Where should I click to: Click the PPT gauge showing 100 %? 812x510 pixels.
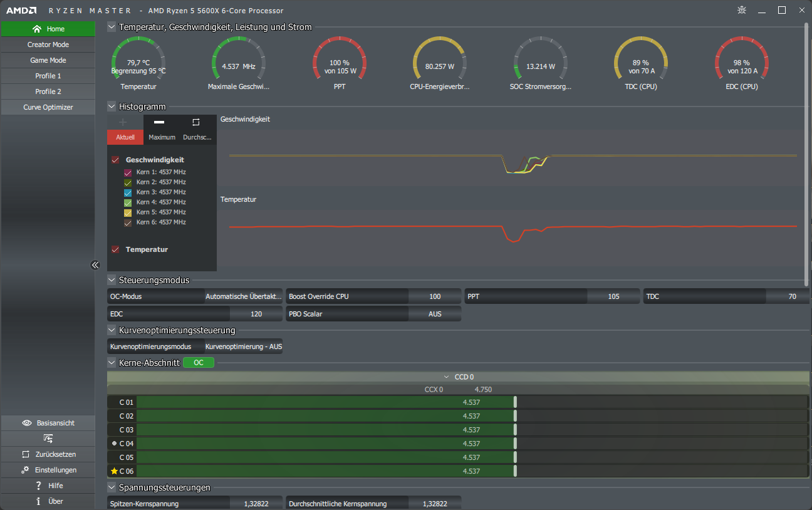pyautogui.click(x=339, y=63)
